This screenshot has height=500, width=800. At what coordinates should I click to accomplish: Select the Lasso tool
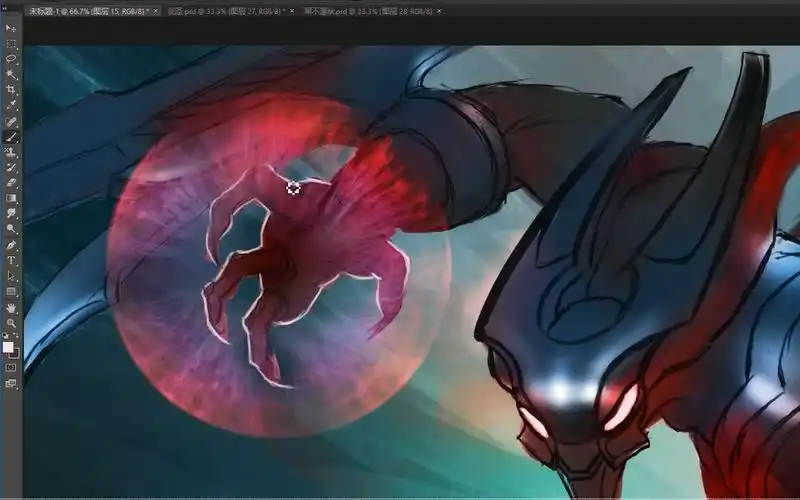tap(11, 59)
